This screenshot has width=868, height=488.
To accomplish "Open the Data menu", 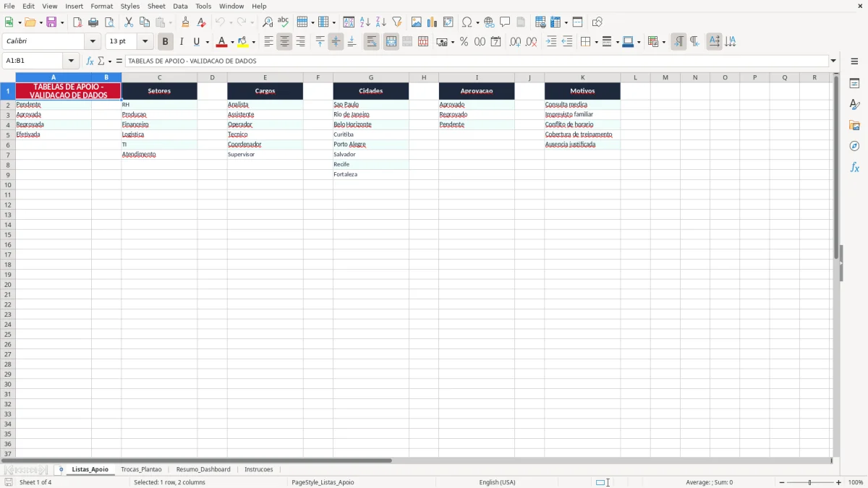I will pos(180,6).
